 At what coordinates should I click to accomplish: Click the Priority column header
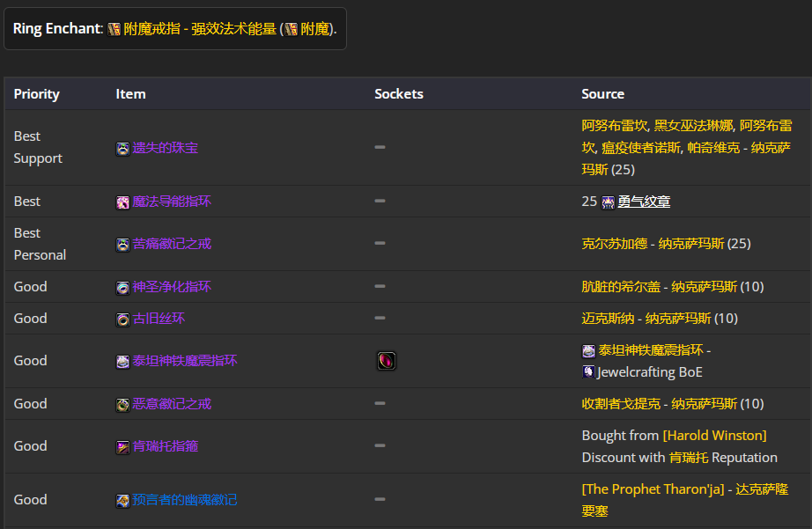click(37, 94)
